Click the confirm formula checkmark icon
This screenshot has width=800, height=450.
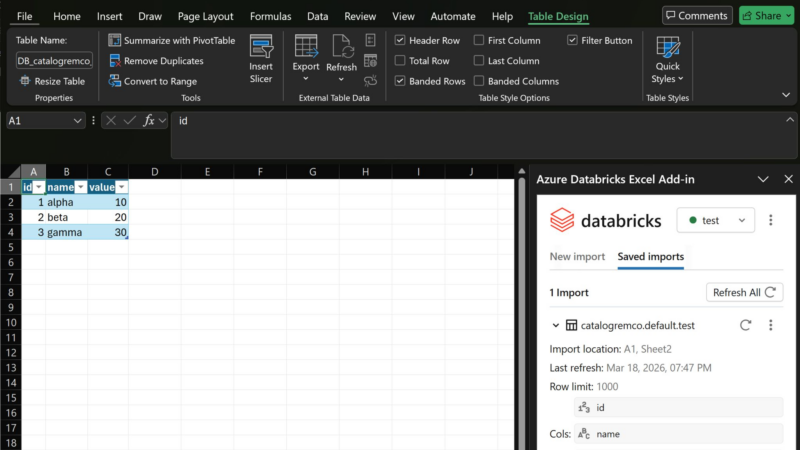pos(130,120)
